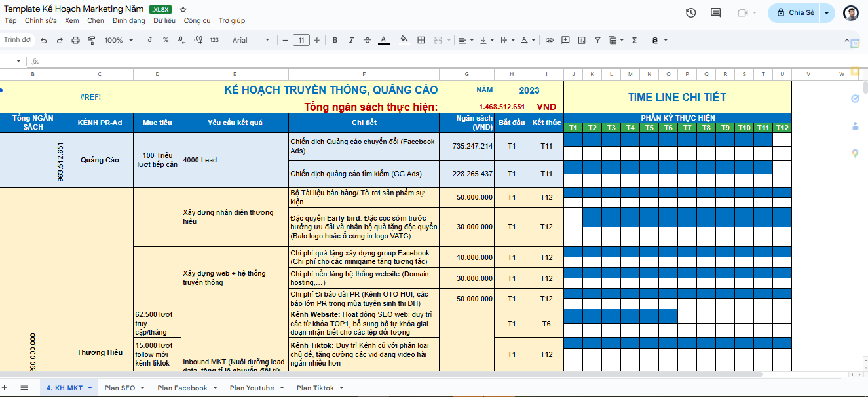The height and width of the screenshot is (397, 868).
Task: Open version history clock icon
Action: click(x=690, y=12)
